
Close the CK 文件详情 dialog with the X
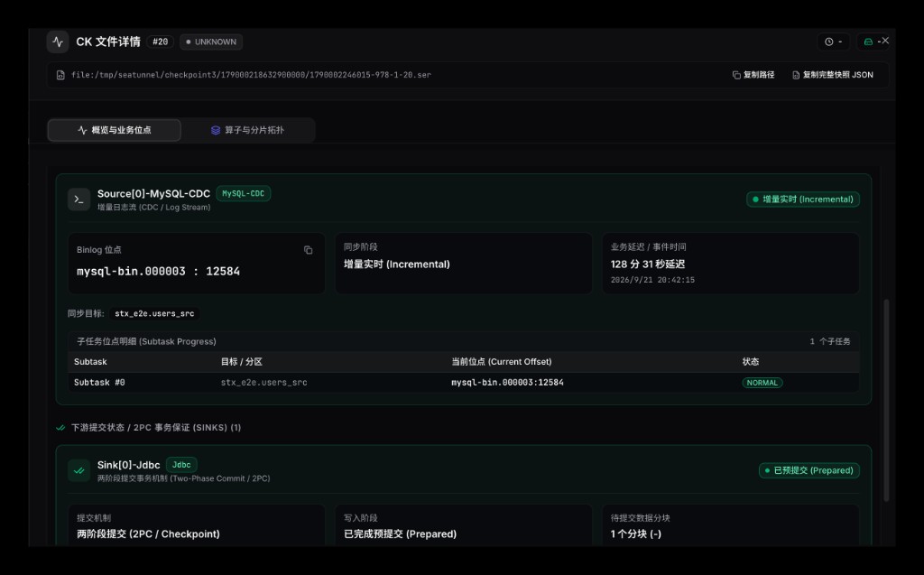[x=885, y=41]
